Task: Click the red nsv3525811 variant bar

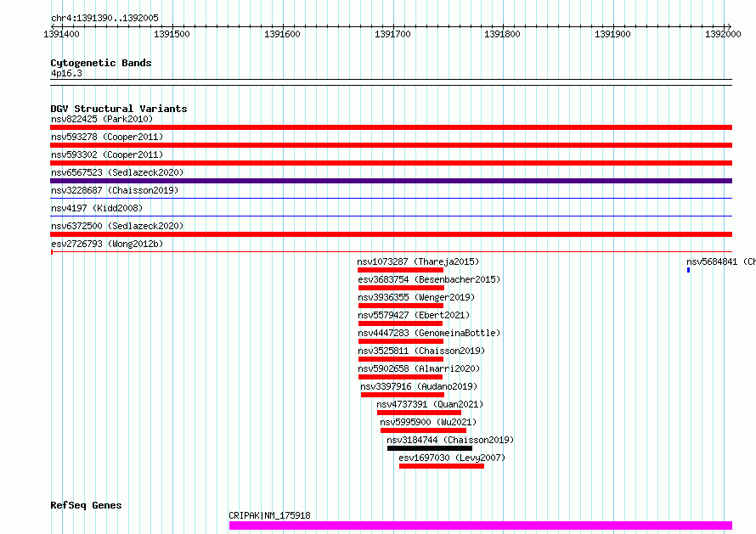Action: (x=401, y=359)
